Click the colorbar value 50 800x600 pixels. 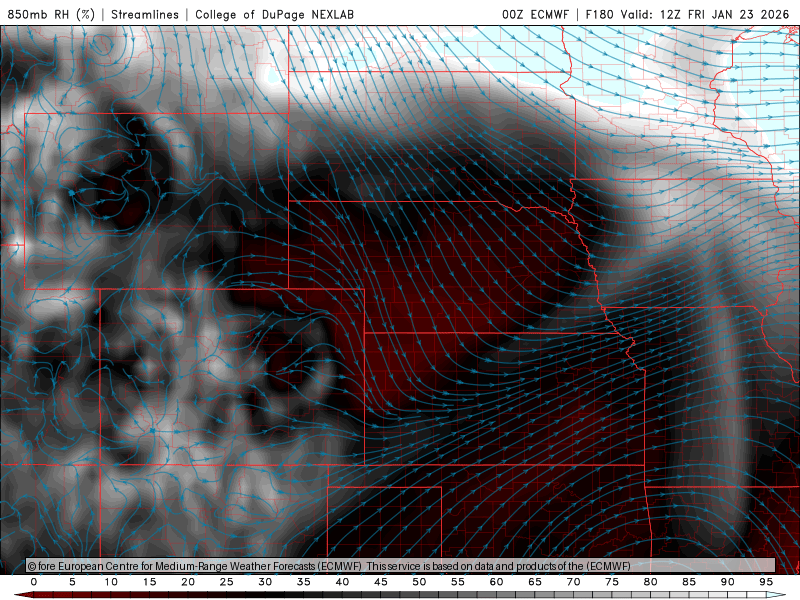419,582
